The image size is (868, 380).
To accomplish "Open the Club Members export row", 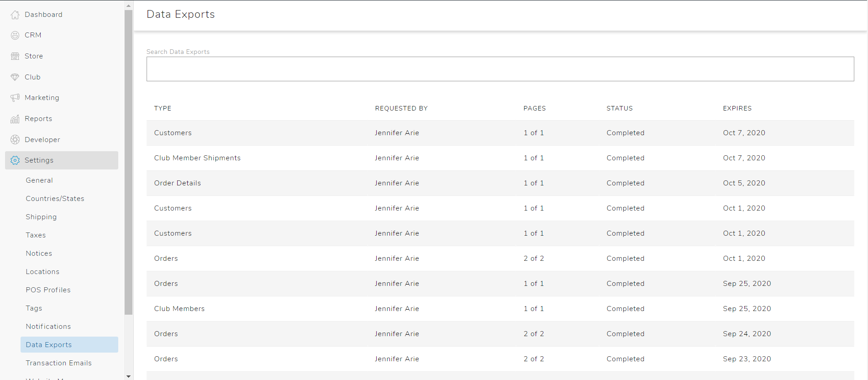I will 179,309.
